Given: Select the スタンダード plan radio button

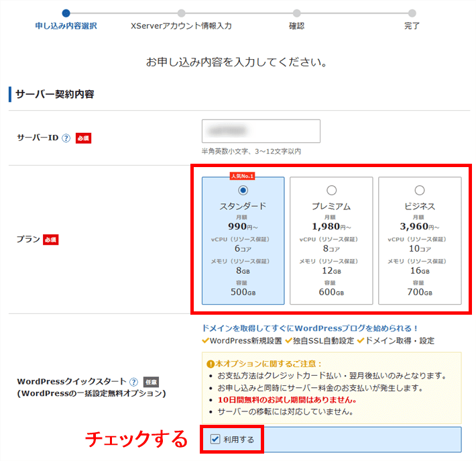Looking at the screenshot, I should [243, 191].
